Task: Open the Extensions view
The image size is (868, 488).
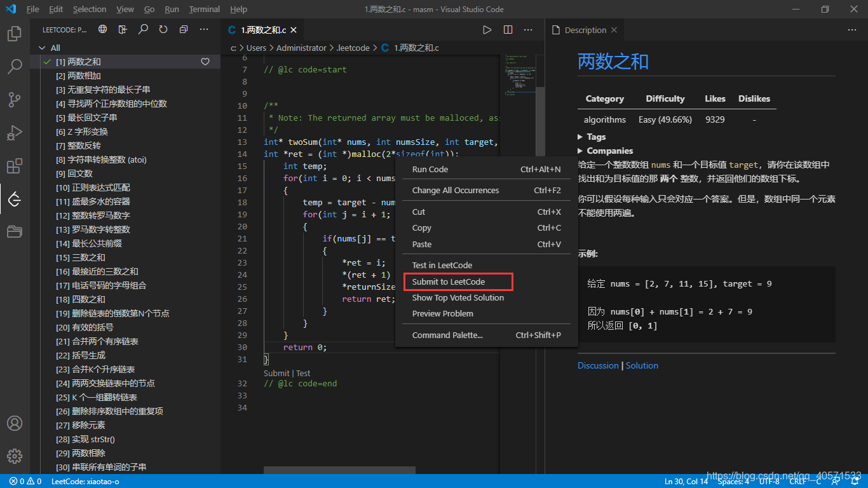Action: [15, 166]
